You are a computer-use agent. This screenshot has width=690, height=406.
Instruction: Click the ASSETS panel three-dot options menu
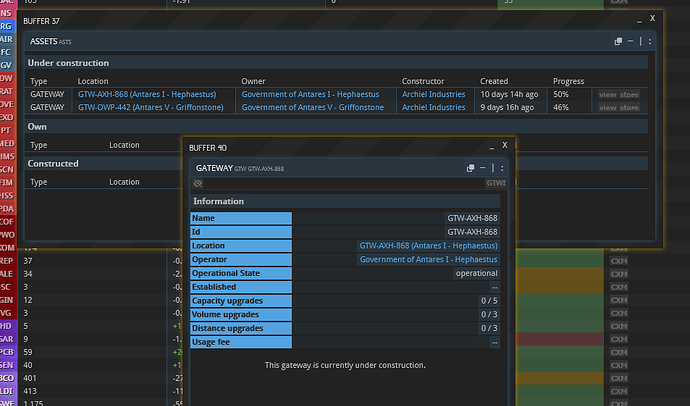pos(650,41)
